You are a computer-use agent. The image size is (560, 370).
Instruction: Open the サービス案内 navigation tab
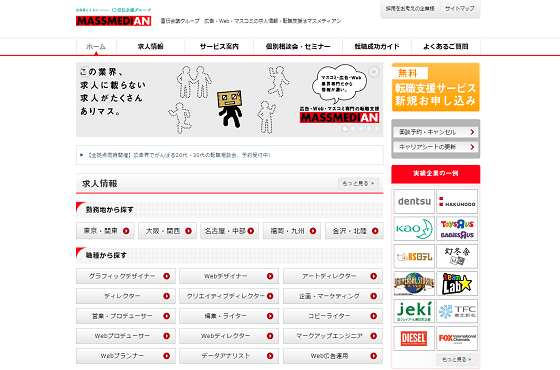click(x=219, y=46)
